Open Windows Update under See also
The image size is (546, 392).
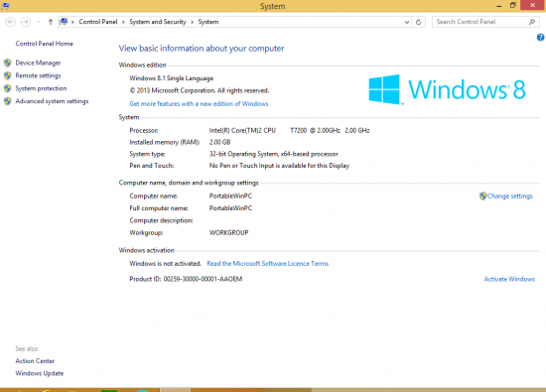tap(40, 373)
